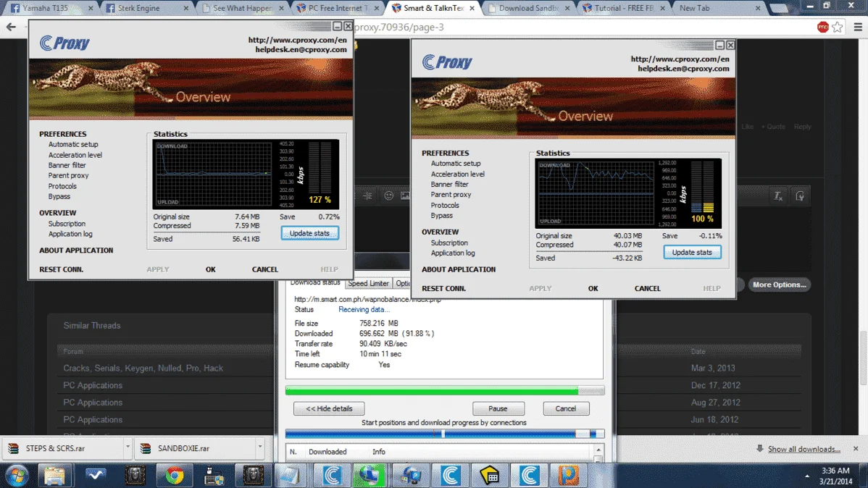
Task: Open Protocols in the 127 % window
Action: coord(62,186)
